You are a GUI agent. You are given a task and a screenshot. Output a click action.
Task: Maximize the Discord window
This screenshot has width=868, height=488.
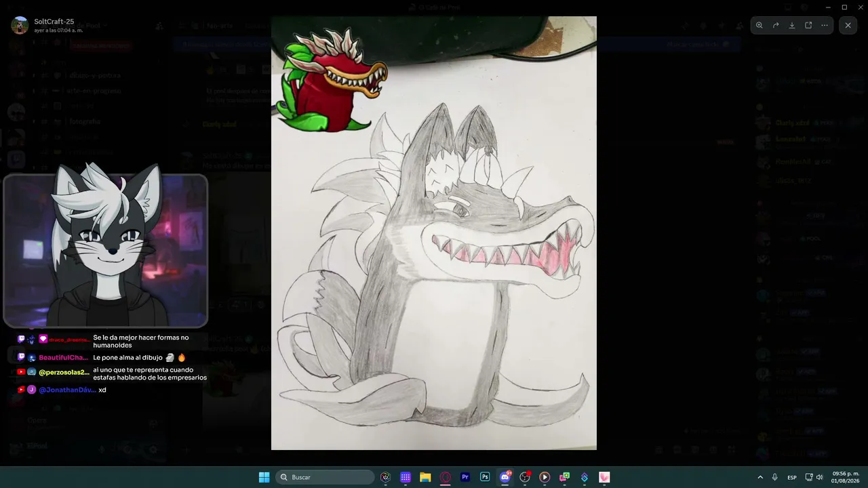pos(844,7)
